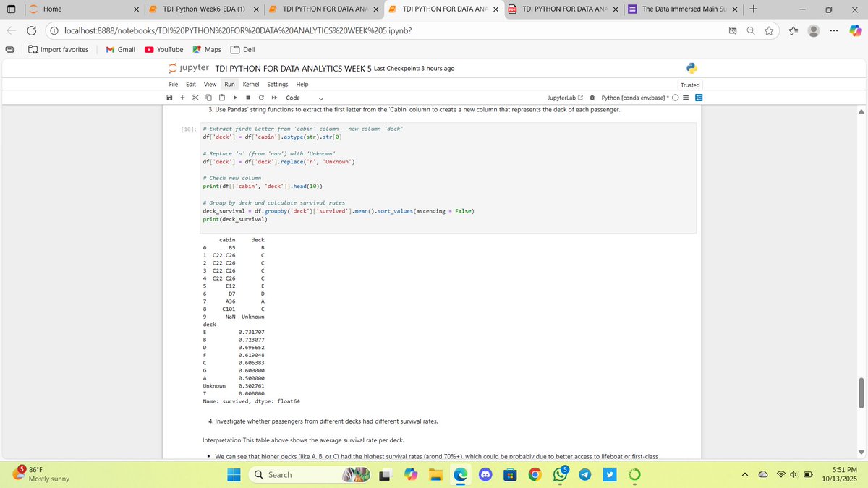Viewport: 868px width, 488px height.
Task: Open Microsoft Store from taskbar
Action: click(x=509, y=474)
